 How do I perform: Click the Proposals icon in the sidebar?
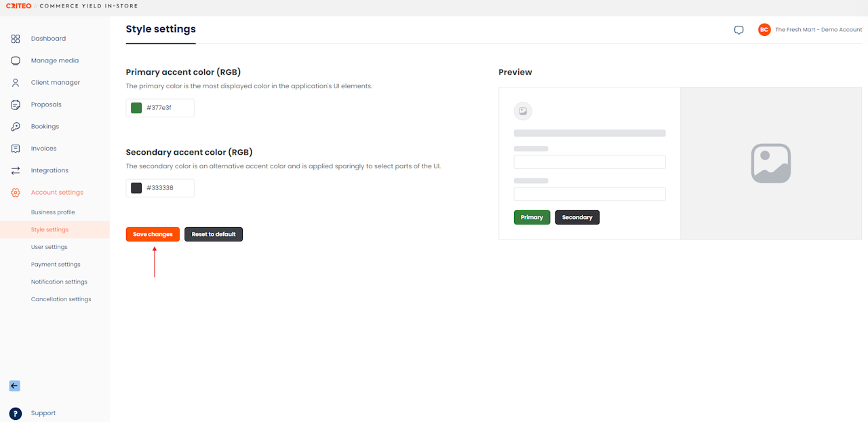[16, 104]
